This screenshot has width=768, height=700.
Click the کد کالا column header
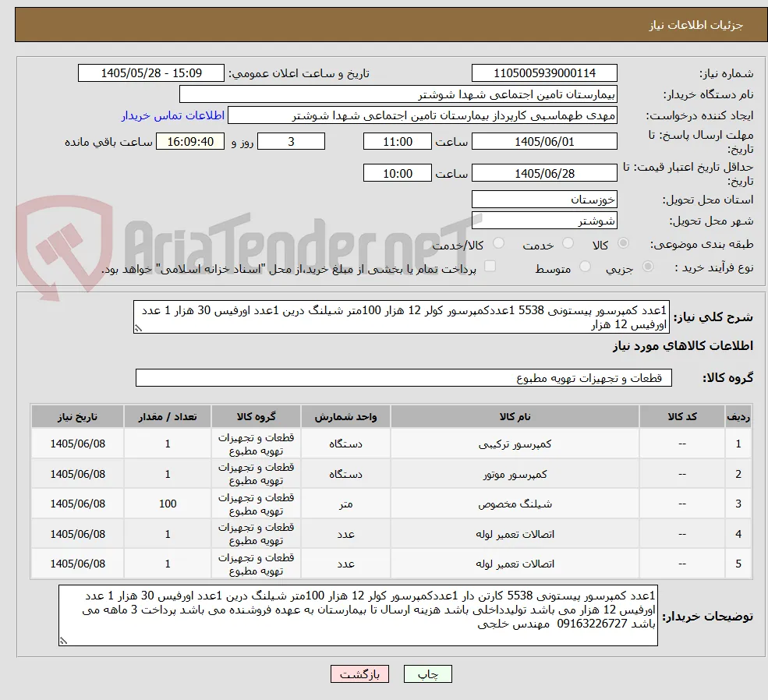pos(681,416)
